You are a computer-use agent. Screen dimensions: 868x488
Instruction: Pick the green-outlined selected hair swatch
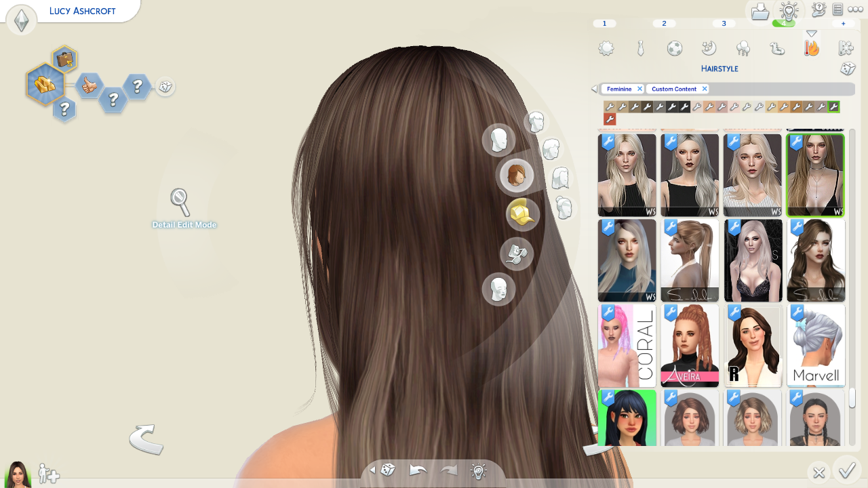(x=833, y=106)
